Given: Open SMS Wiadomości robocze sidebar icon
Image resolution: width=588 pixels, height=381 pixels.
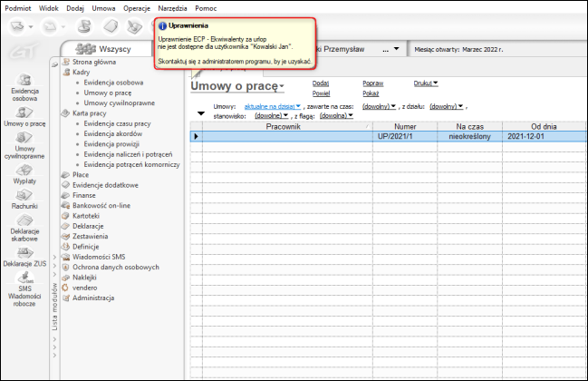Looking at the screenshot, I should point(24,278).
